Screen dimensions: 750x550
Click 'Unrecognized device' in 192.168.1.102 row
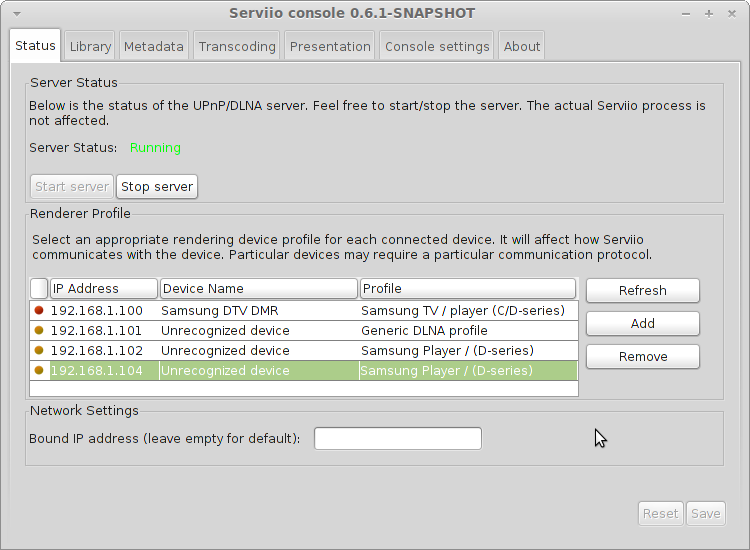click(x=225, y=351)
